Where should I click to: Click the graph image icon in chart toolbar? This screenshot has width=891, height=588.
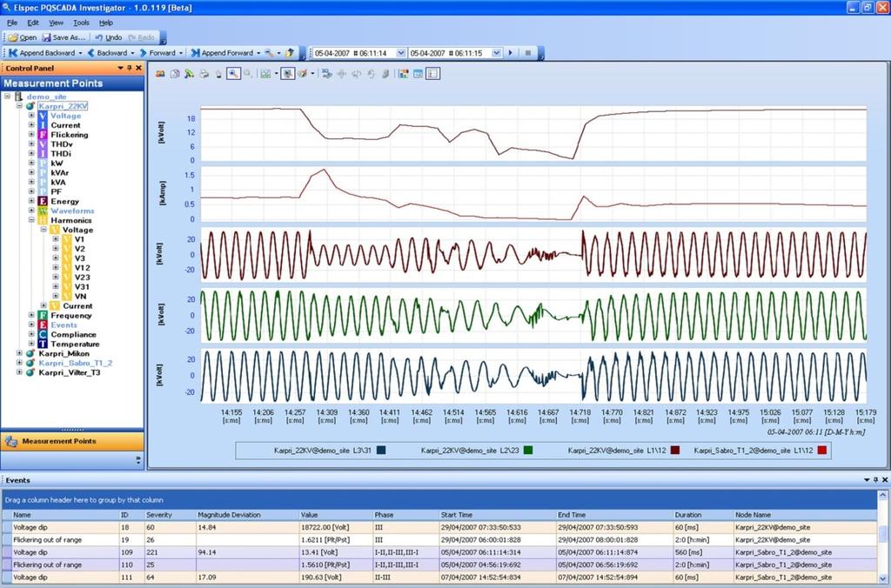pos(265,74)
